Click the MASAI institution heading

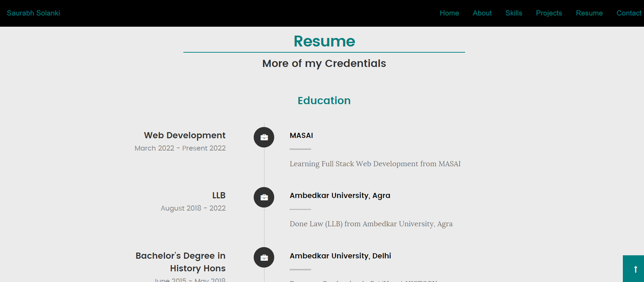(x=301, y=135)
